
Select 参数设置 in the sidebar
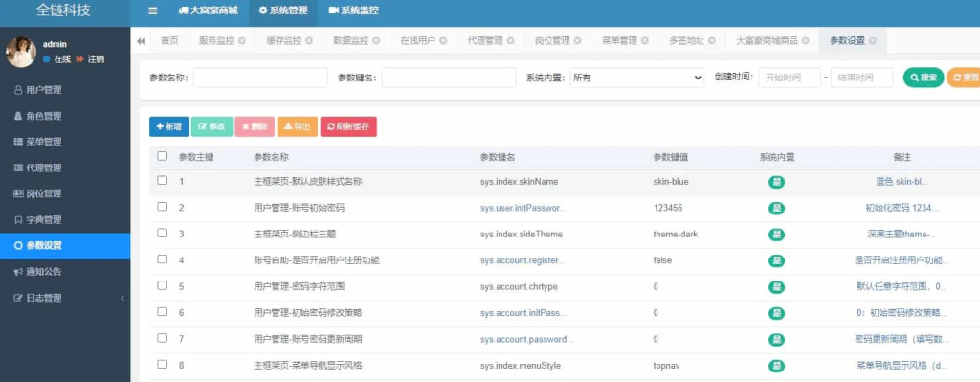(x=65, y=246)
